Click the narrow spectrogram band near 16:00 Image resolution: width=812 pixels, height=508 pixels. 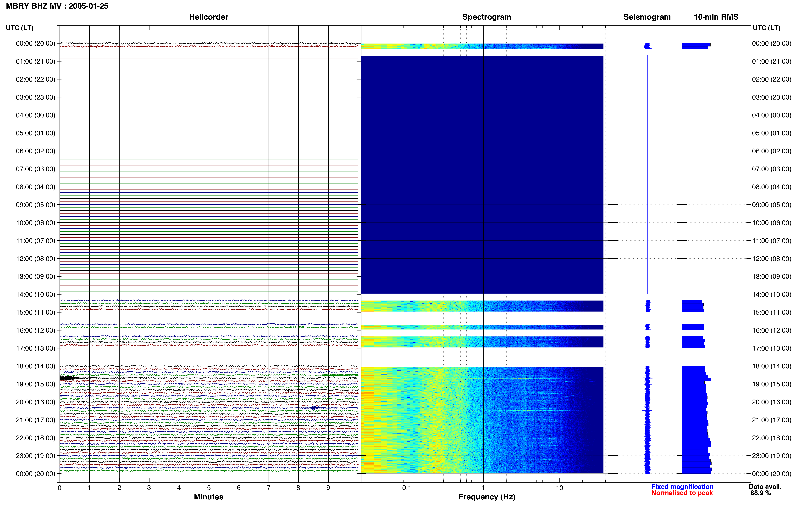point(482,327)
